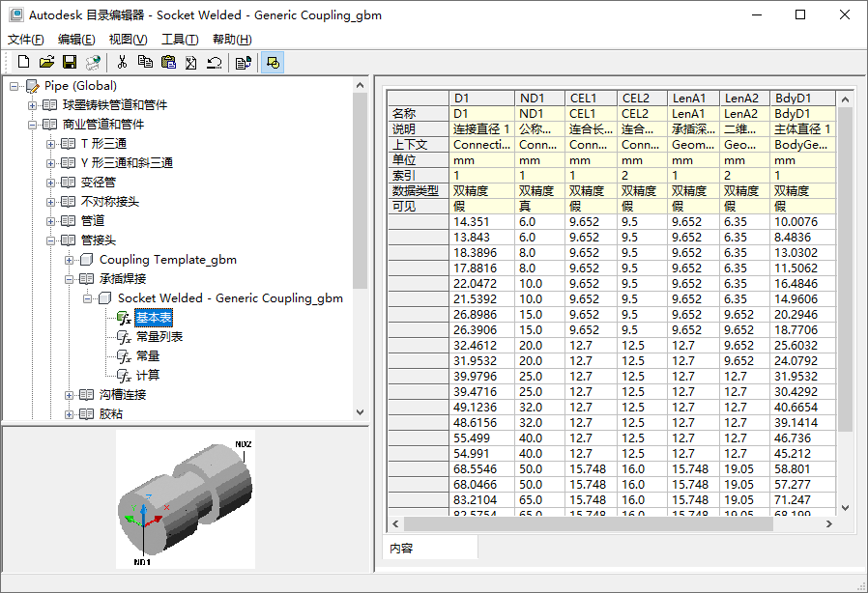Click the Paste clipboard icon
Image resolution: width=868 pixels, height=593 pixels.
tap(168, 62)
